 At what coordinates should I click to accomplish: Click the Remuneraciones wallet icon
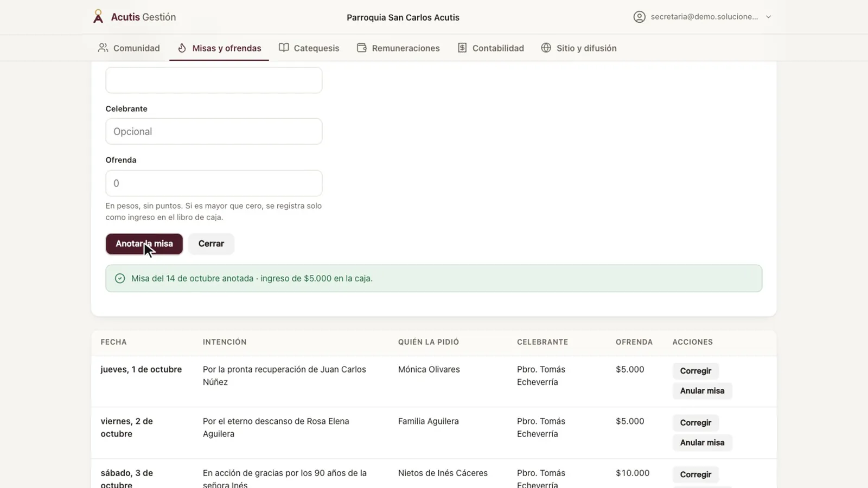[x=362, y=48]
